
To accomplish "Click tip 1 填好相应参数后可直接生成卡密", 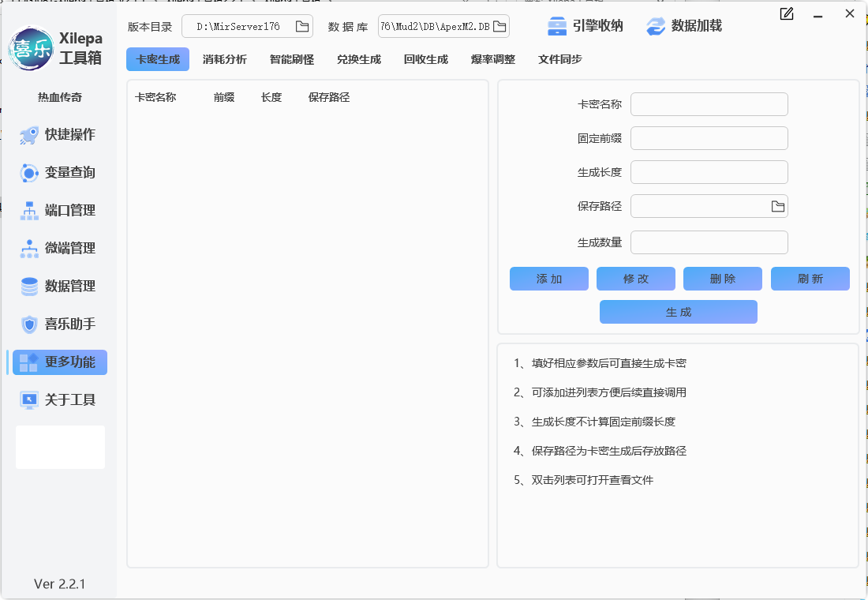I will click(600, 363).
